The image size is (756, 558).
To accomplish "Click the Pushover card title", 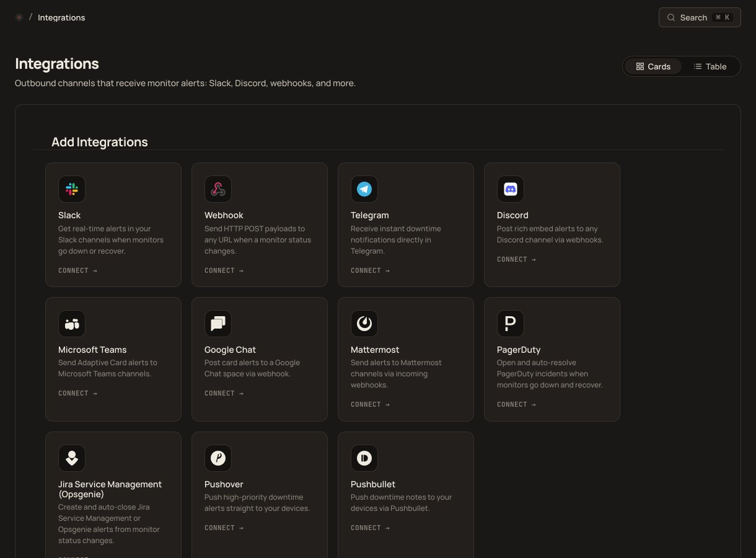I will pyautogui.click(x=224, y=484).
